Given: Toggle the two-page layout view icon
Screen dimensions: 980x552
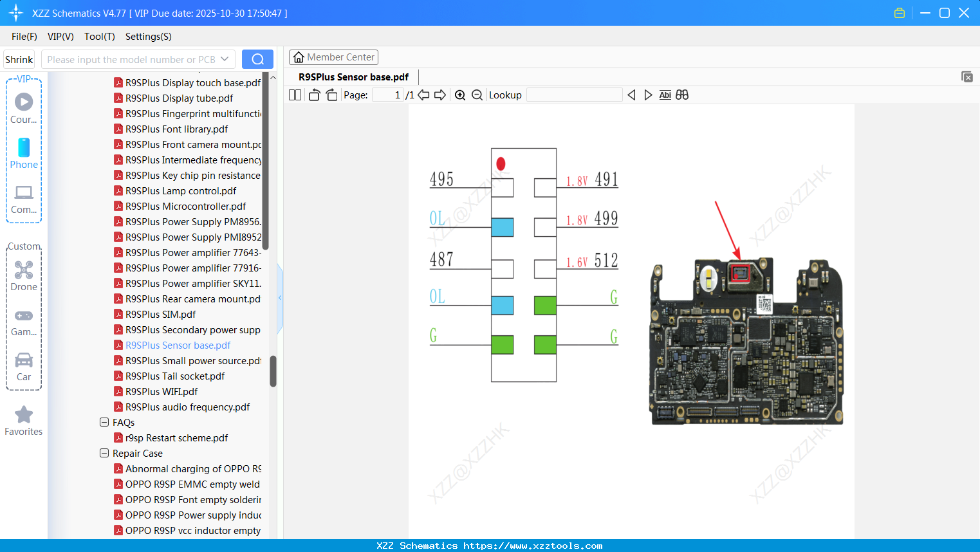Looking at the screenshot, I should click(x=295, y=95).
